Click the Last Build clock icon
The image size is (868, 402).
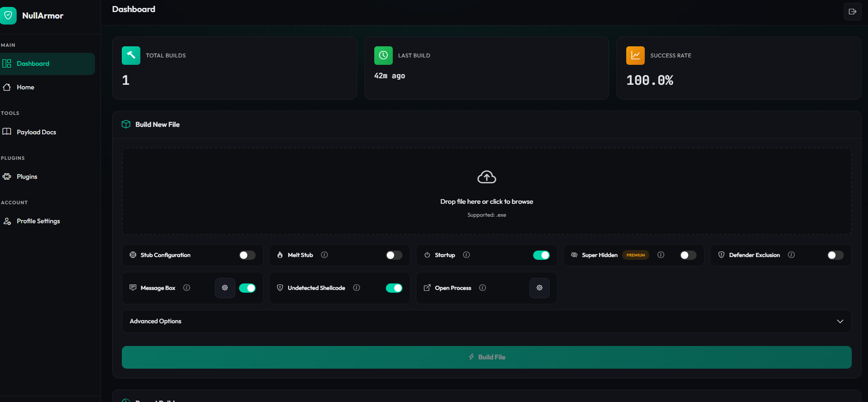[384, 56]
